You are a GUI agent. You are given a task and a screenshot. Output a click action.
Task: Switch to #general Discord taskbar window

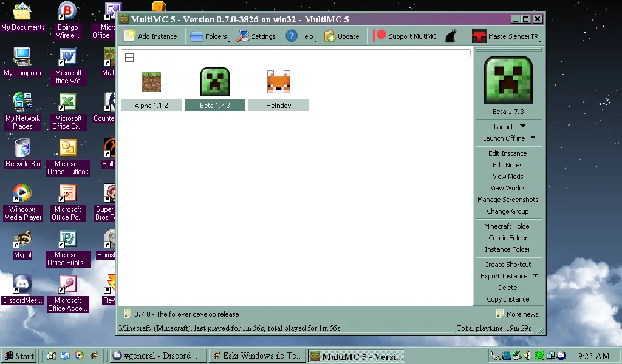click(x=159, y=356)
